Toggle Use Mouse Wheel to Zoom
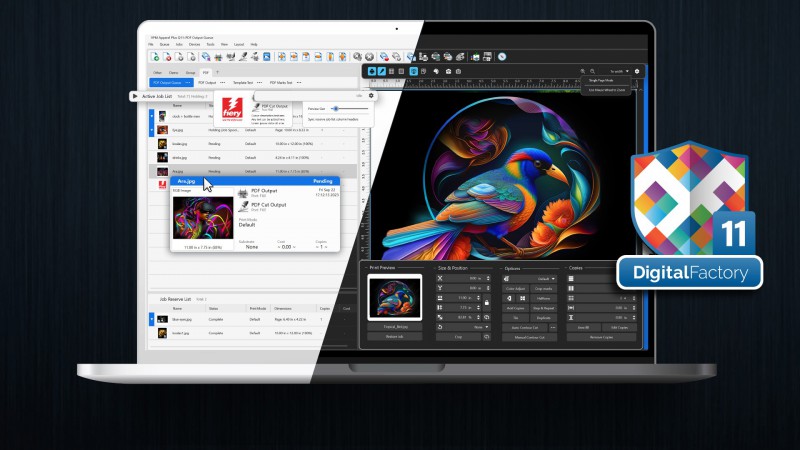The image size is (800, 450). coord(607,91)
